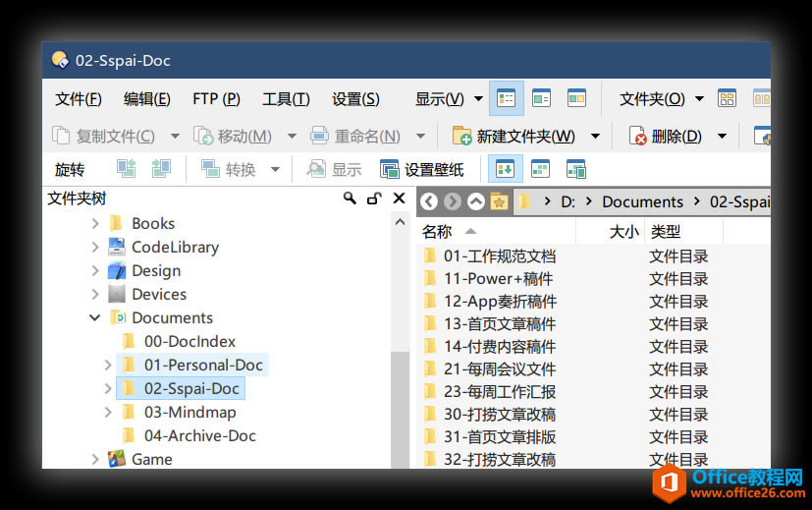Toggle the third panel layout icon
This screenshot has width=812, height=510.
pos(575,169)
